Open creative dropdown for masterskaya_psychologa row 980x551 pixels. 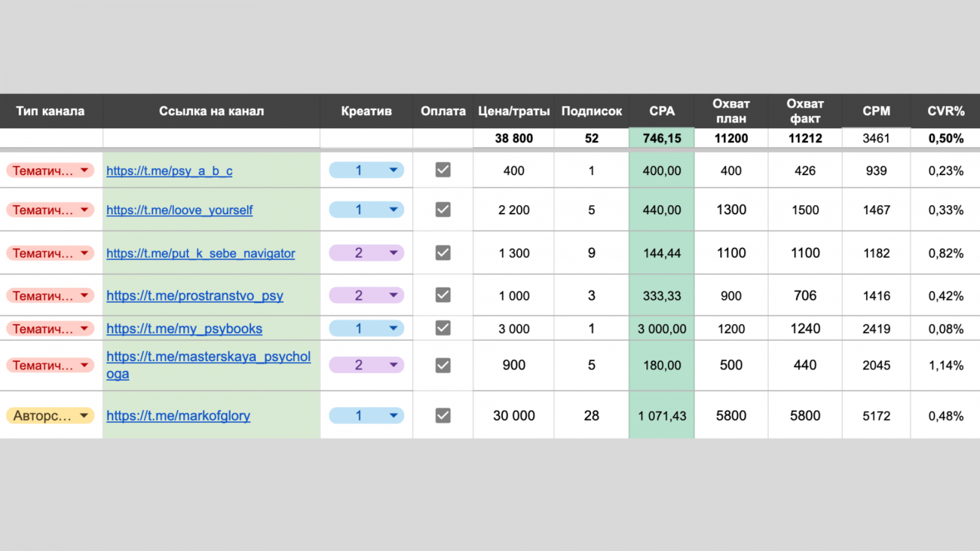pos(393,365)
